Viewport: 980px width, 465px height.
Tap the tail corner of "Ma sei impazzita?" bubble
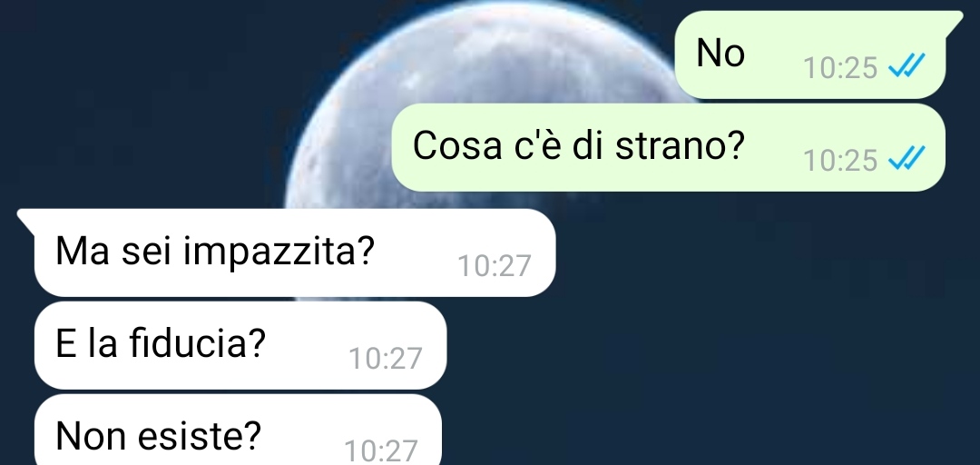tap(26, 220)
